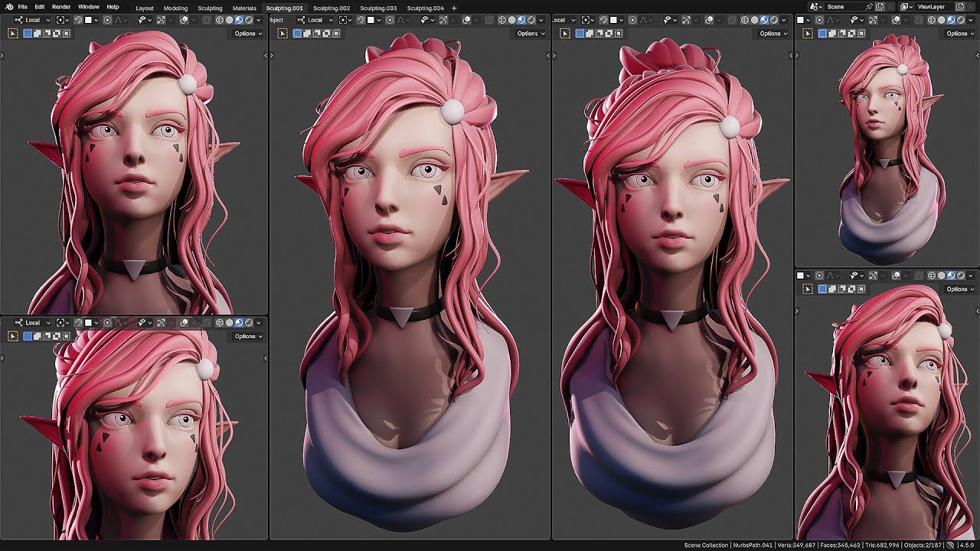The image size is (980, 551).
Task: Toggle overlays in top-left viewport header
Action: click(x=184, y=20)
